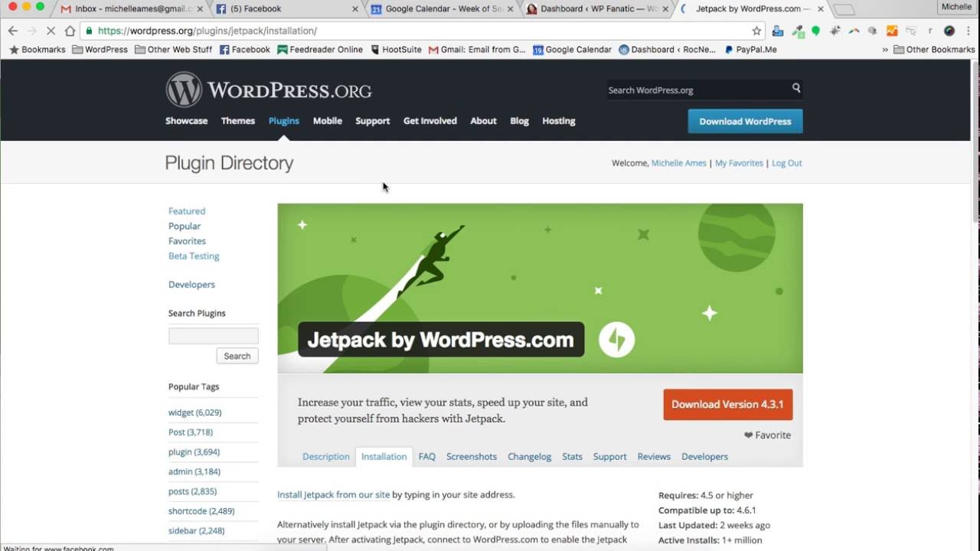Viewport: 980px width, 551px height.
Task: Click the Search button under Search Plugins
Action: point(237,356)
